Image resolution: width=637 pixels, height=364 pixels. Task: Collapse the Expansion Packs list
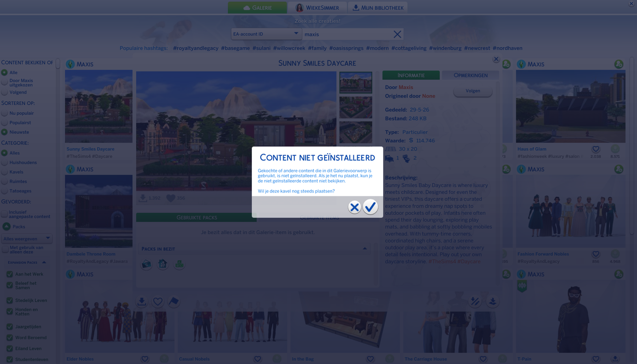point(44,263)
